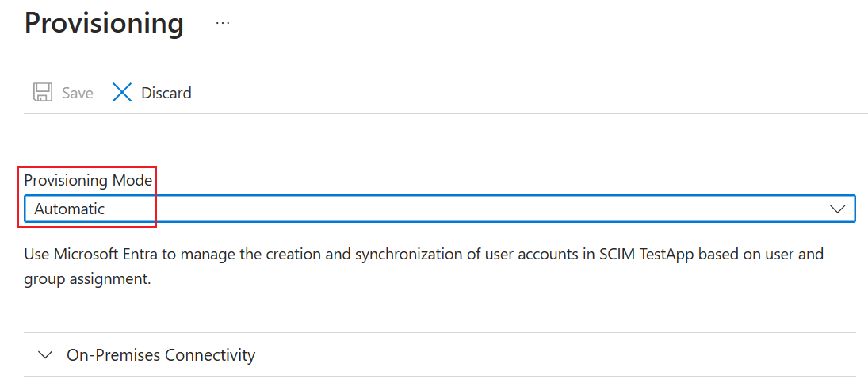
Task: Click the chevron icon beside On-Premises Connectivity
Action: [x=46, y=355]
